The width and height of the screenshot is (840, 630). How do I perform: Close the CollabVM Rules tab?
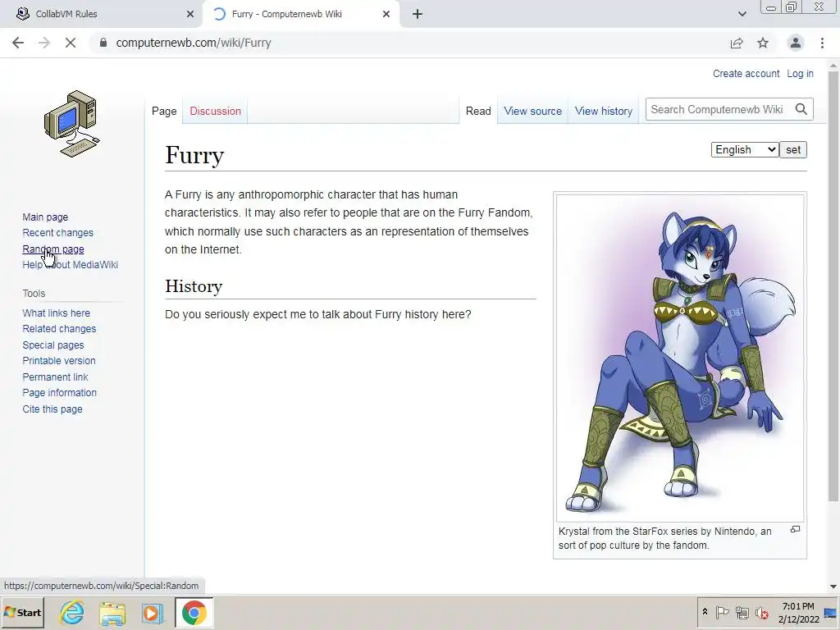coord(190,14)
